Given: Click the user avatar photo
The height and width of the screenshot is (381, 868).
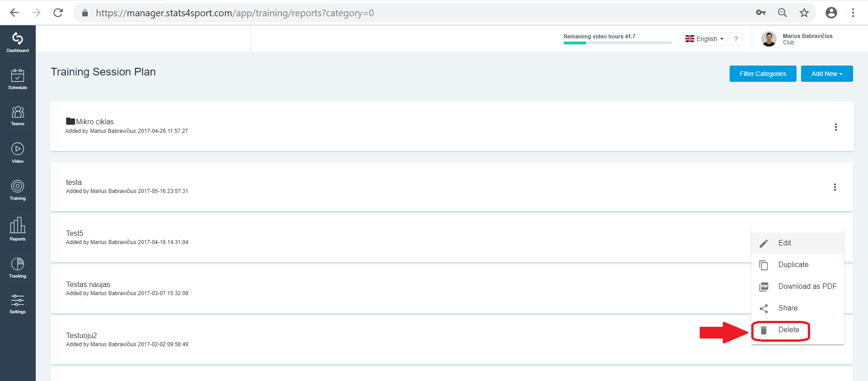Looking at the screenshot, I should click(769, 39).
